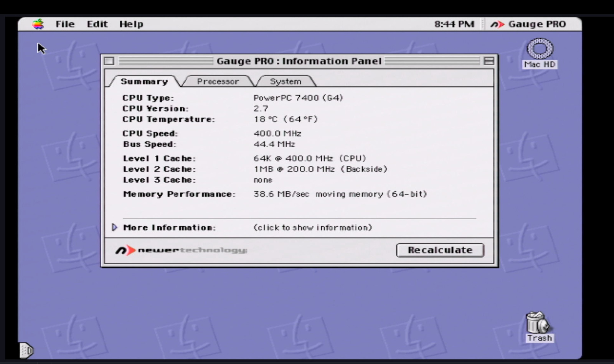Open the Help menu

point(131,24)
